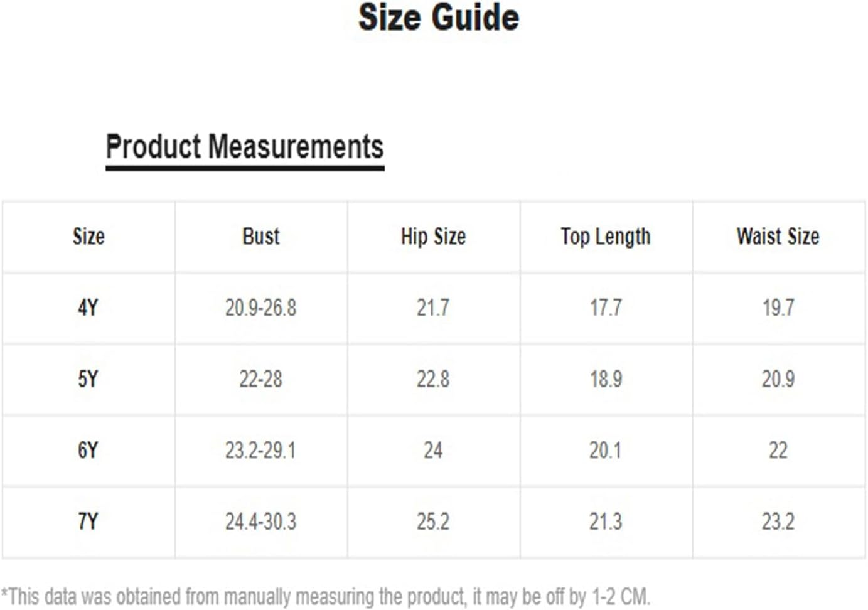Select the 5Y size row label
This screenshot has width=868, height=610.
88,379
